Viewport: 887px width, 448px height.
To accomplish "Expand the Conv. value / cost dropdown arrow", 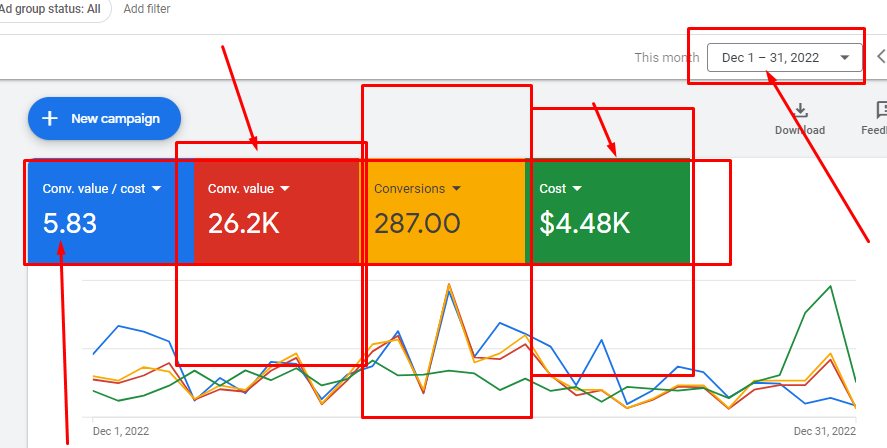I will pyautogui.click(x=156, y=188).
